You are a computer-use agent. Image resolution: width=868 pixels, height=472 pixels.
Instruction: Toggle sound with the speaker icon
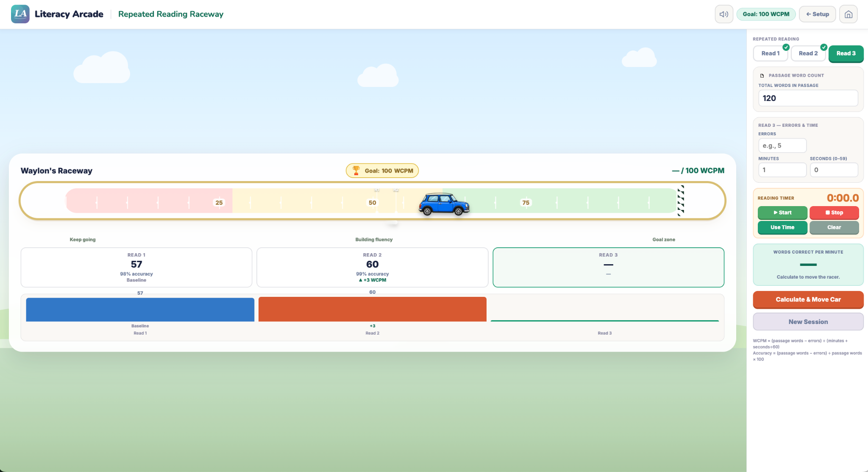pos(724,14)
